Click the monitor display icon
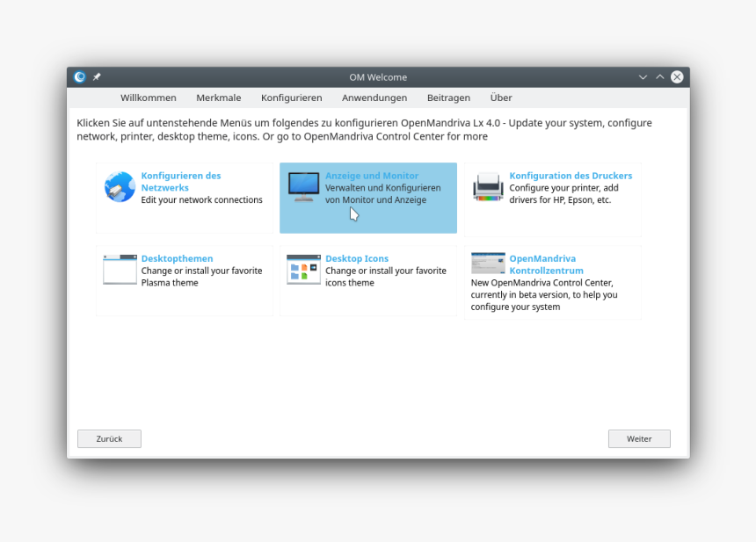The height and width of the screenshot is (542, 756). 304,186
